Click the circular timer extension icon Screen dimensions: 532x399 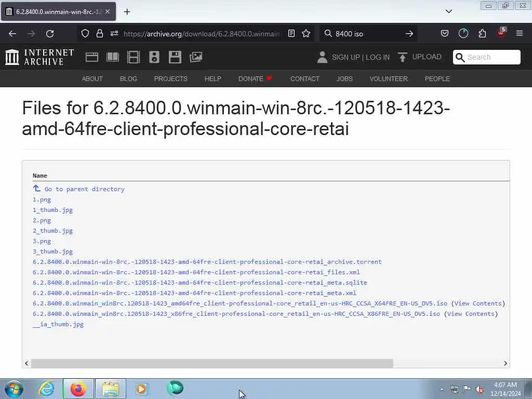463,34
